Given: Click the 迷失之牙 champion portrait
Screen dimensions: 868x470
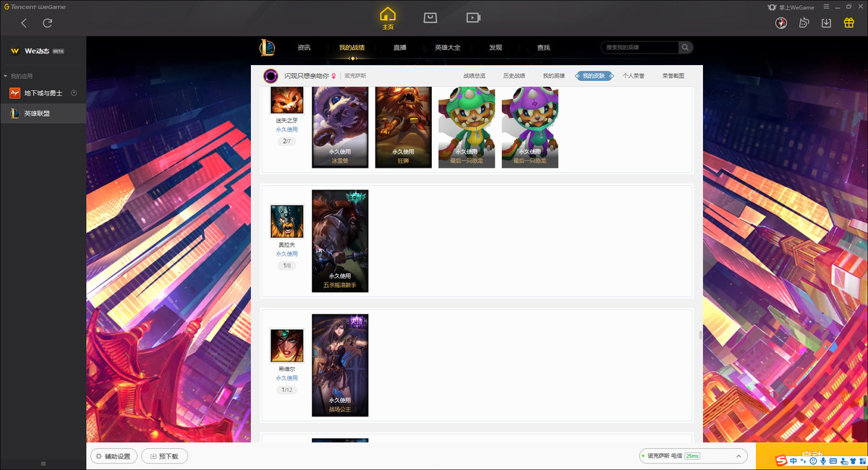Looking at the screenshot, I should click(x=286, y=100).
